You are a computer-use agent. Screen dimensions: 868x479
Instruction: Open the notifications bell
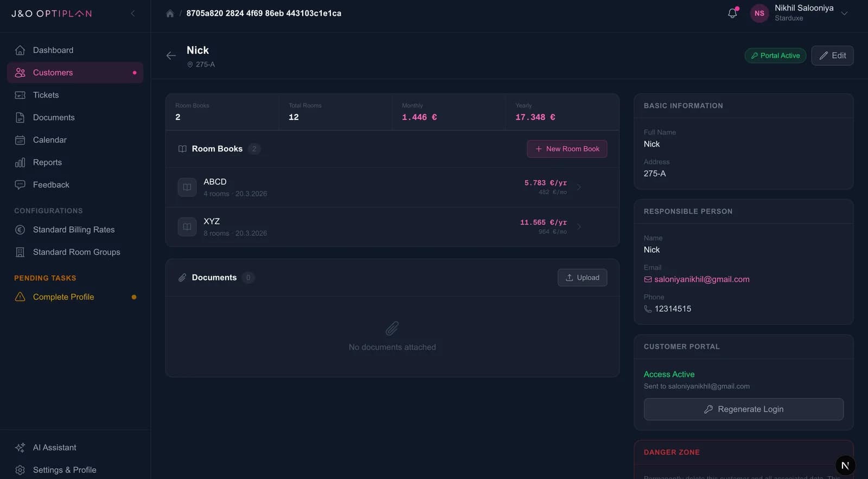(x=732, y=14)
